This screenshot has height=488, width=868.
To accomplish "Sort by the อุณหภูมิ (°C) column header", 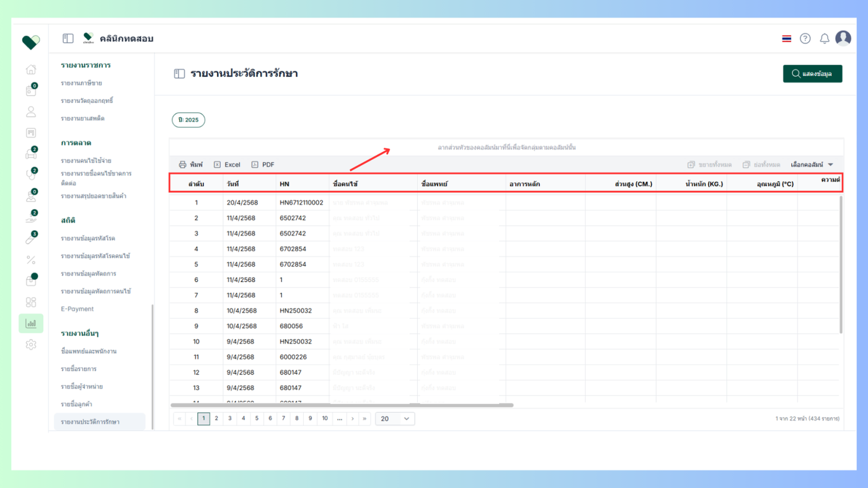I will 762,184.
